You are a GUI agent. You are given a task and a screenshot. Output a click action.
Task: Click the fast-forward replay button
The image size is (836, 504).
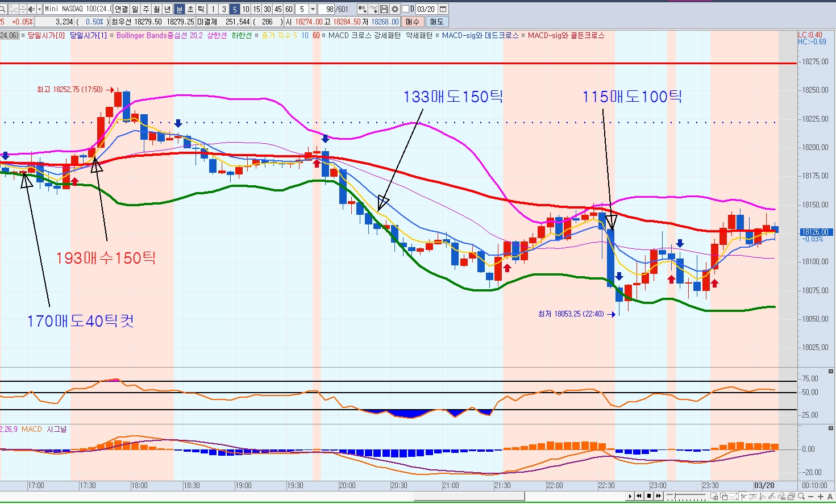(658, 496)
